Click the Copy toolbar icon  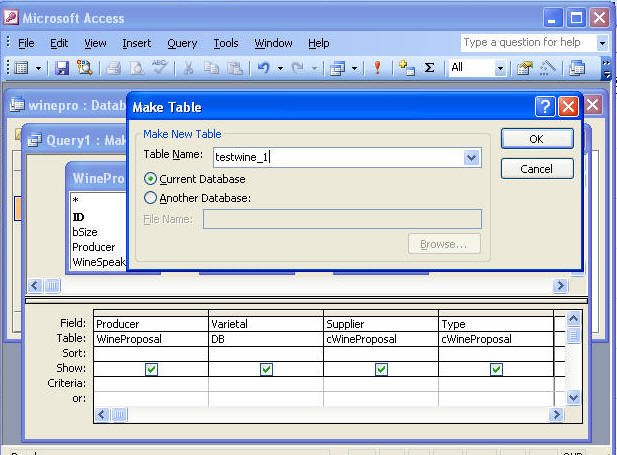click(x=212, y=68)
